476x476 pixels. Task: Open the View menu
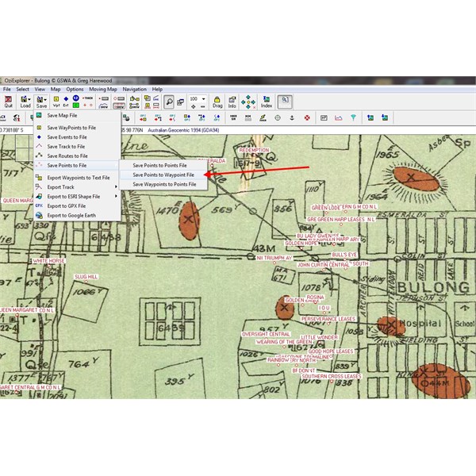tap(40, 89)
